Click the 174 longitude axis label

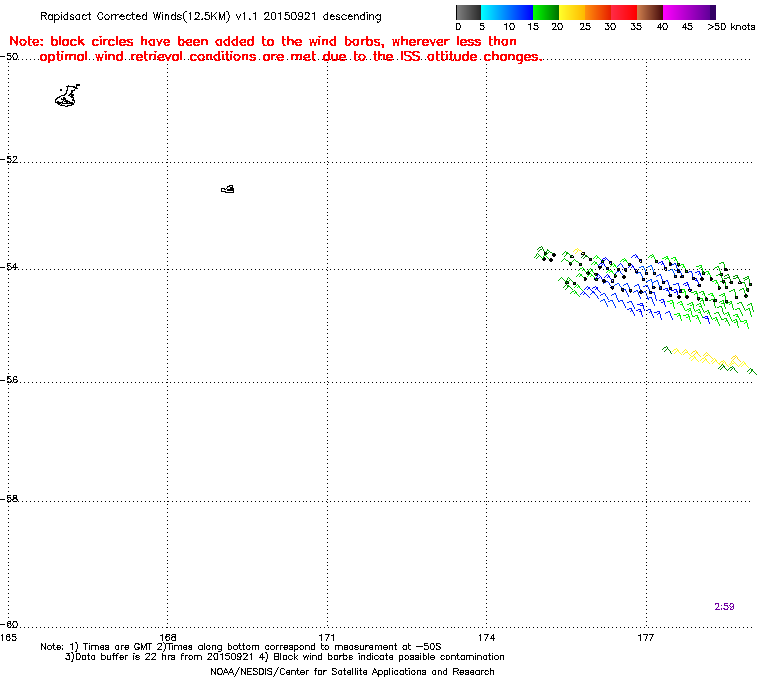(487, 637)
